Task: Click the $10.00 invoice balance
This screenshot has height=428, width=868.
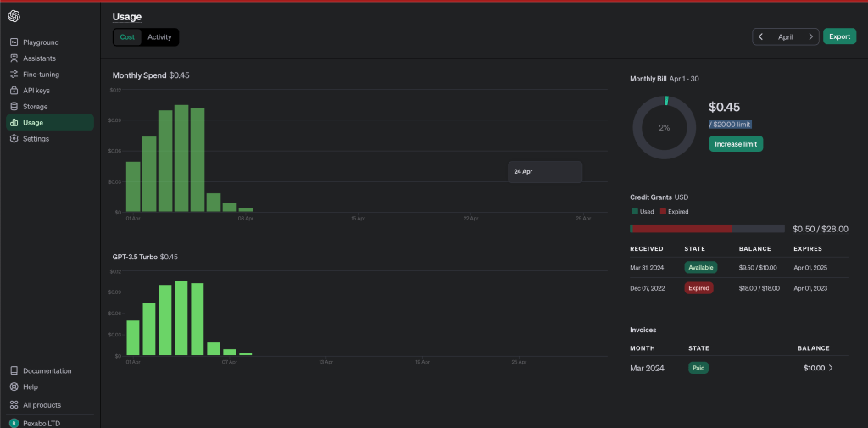Action: [x=815, y=368]
